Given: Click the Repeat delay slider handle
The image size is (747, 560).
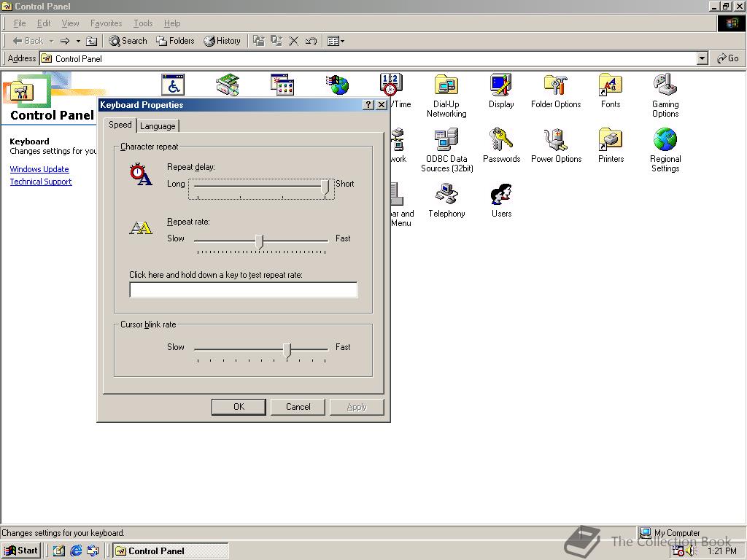Looking at the screenshot, I should pos(325,187).
